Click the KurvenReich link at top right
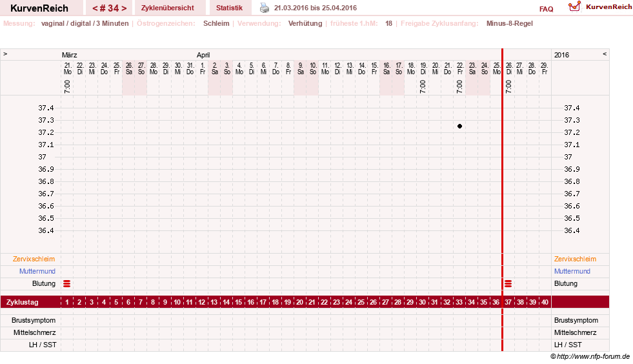The width and height of the screenshot is (633, 364). coord(608,7)
